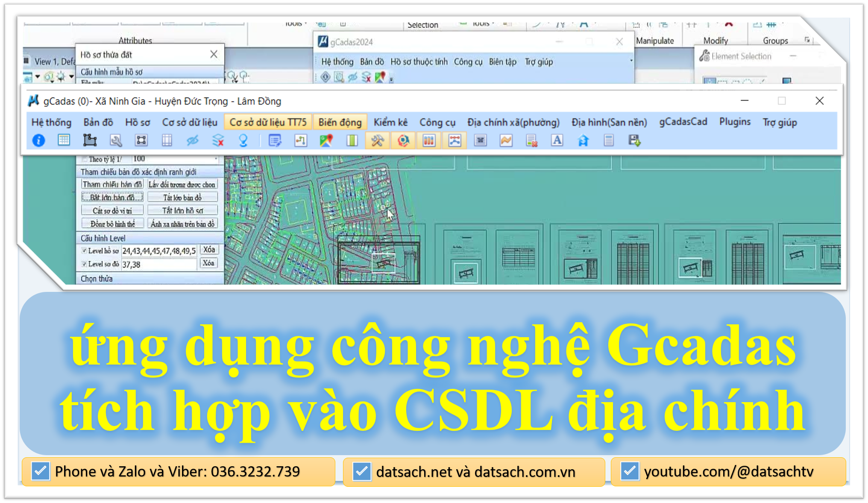Select the polygon selection tool icon
The width and height of the screenshot is (868, 503).
point(90,140)
